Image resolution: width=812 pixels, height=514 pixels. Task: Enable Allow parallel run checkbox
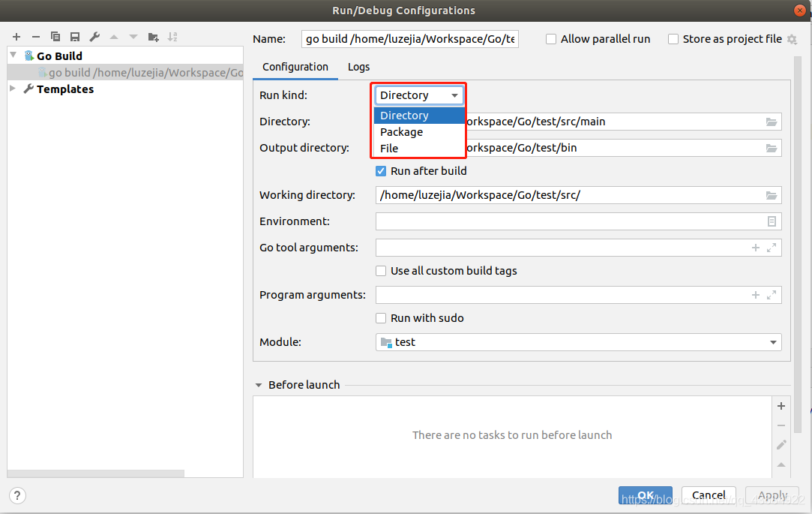click(x=551, y=39)
